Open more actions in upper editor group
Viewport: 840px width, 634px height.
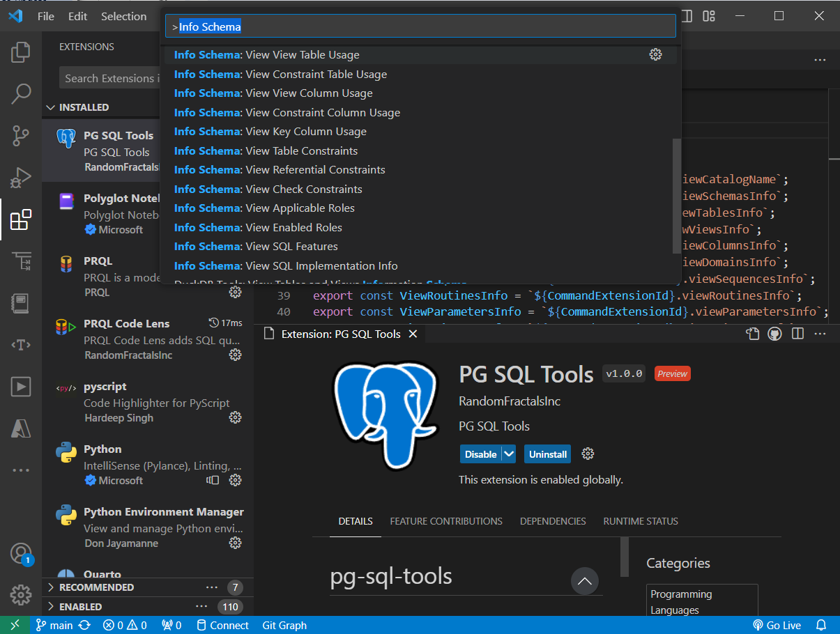click(820, 61)
